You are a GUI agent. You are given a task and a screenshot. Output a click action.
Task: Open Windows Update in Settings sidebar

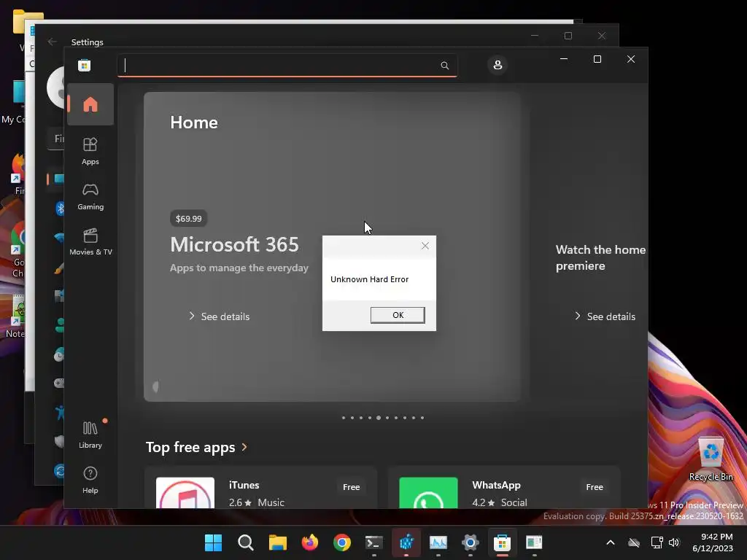coord(60,471)
